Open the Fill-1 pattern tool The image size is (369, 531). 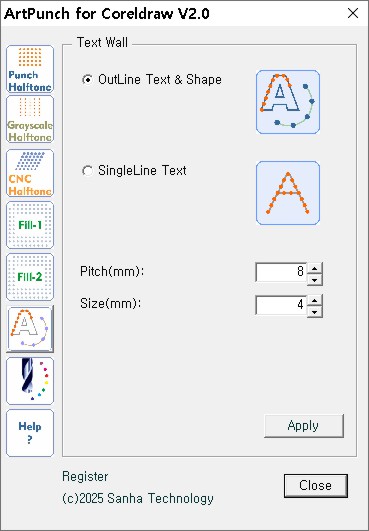pyautogui.click(x=30, y=225)
